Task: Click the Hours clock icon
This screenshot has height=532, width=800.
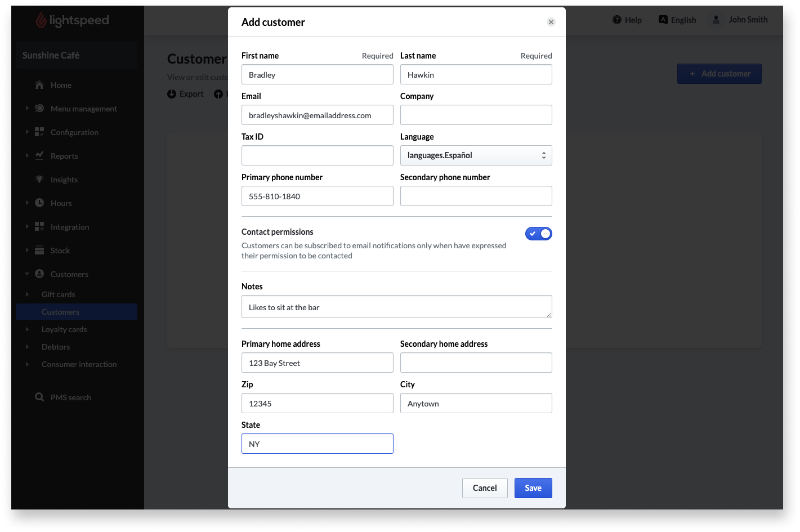Action: [39, 203]
